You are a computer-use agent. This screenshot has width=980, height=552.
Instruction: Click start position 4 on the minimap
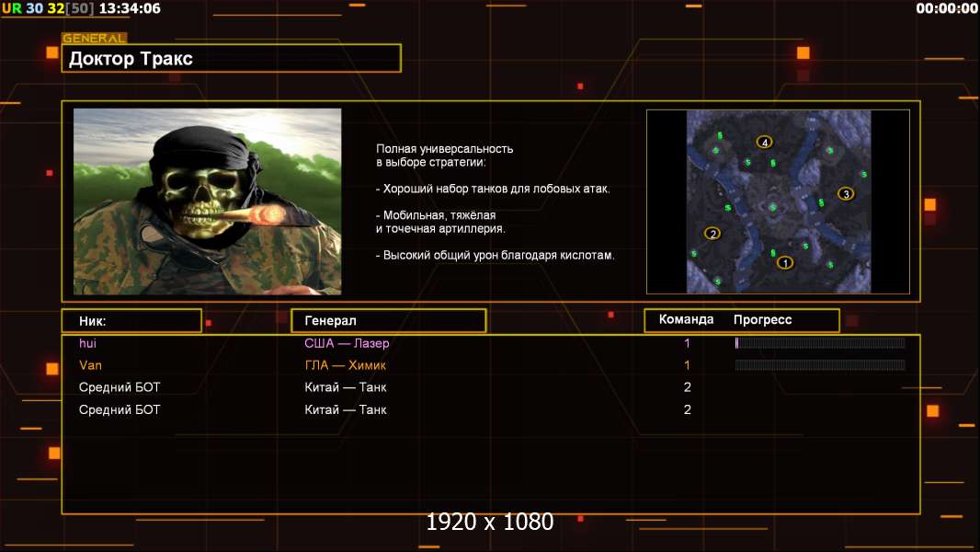point(764,142)
